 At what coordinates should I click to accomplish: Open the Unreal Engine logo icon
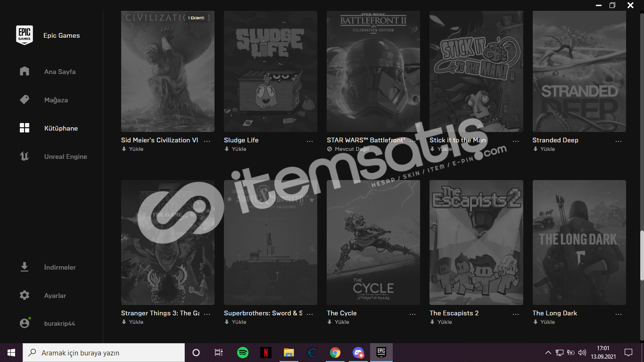click(x=25, y=156)
